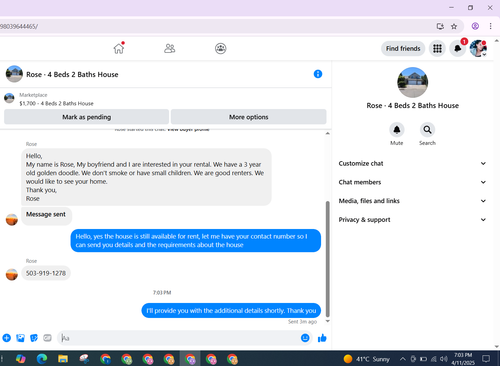Image resolution: width=500 pixels, height=366 pixels.
Task: Click Rose's large profile picture in sidebar
Action: 413,82
